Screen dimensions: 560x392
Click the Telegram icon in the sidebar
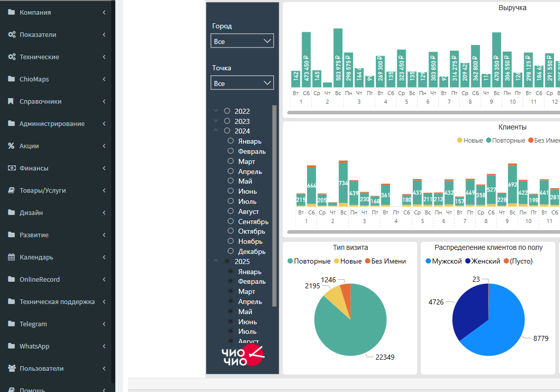pos(11,324)
